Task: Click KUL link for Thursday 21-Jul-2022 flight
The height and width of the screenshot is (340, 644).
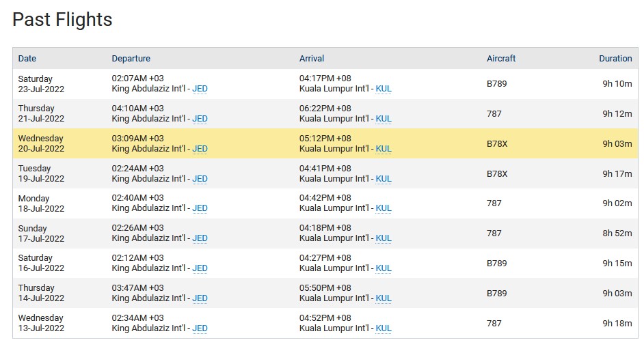Action: point(384,119)
